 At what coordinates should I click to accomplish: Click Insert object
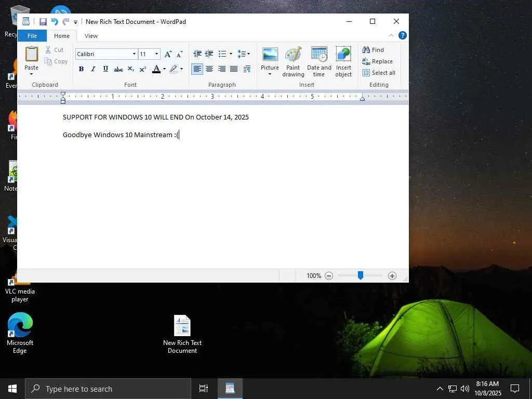pyautogui.click(x=343, y=61)
